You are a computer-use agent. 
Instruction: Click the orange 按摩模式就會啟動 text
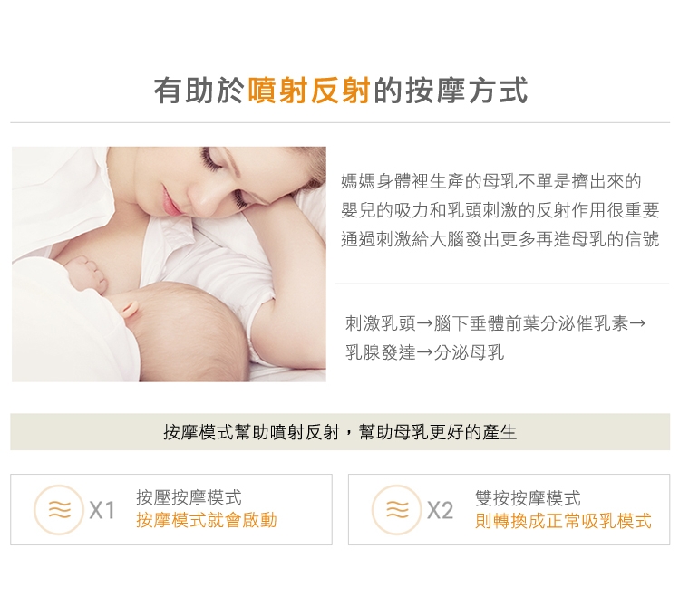(x=207, y=520)
